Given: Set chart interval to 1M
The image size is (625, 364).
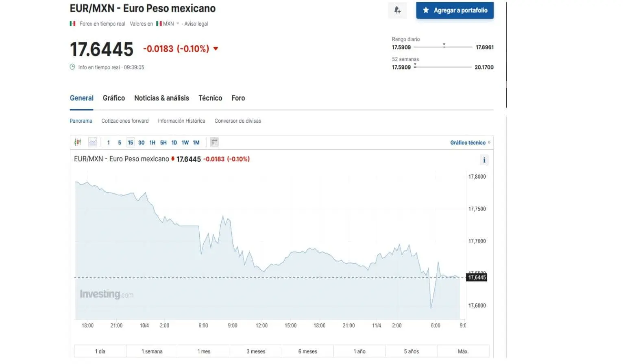Looking at the screenshot, I should point(196,143).
